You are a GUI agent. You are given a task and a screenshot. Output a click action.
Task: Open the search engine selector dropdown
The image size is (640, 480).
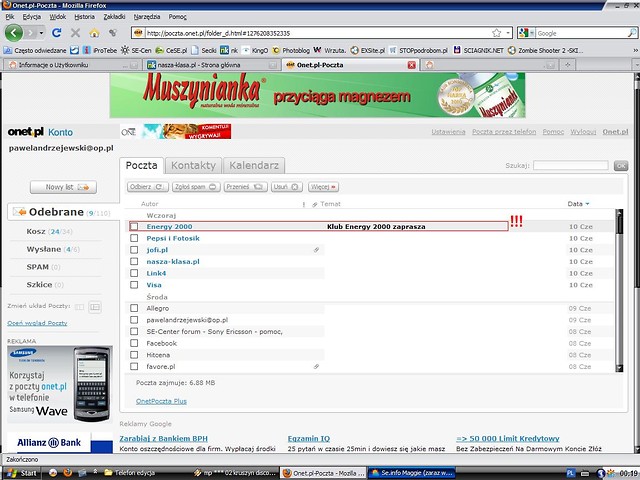[526, 33]
